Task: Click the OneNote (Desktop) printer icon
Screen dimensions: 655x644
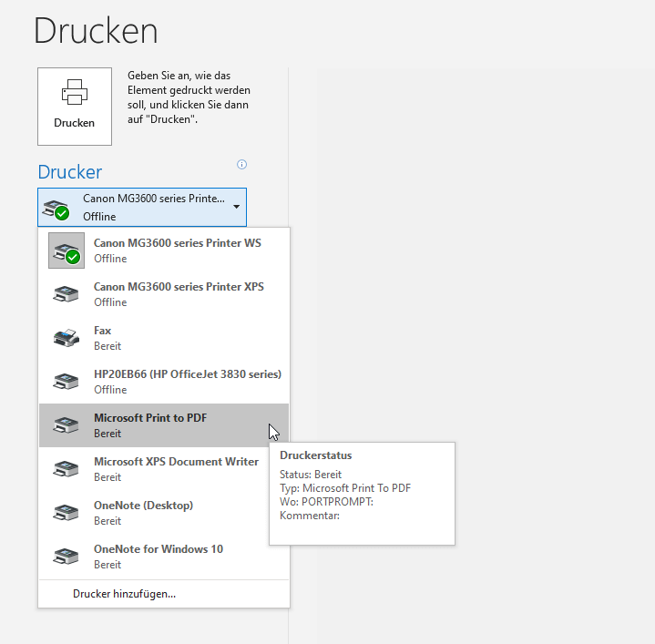Action: [x=66, y=513]
